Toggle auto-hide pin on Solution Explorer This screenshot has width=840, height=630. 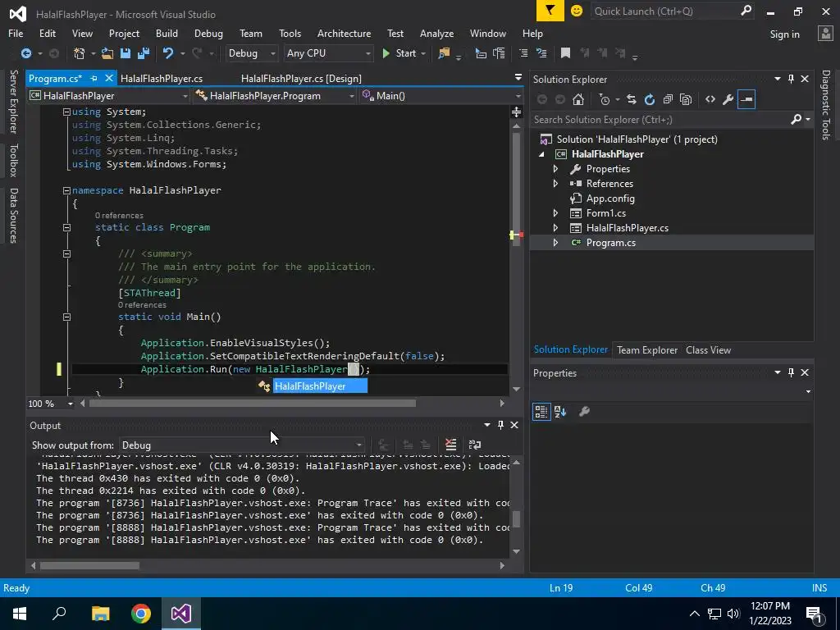pyautogui.click(x=792, y=79)
